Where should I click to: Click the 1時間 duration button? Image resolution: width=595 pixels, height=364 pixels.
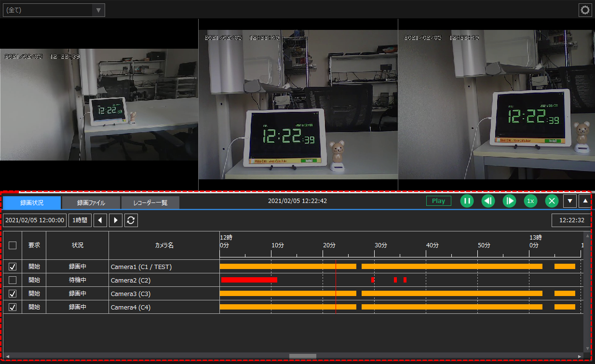(80, 220)
